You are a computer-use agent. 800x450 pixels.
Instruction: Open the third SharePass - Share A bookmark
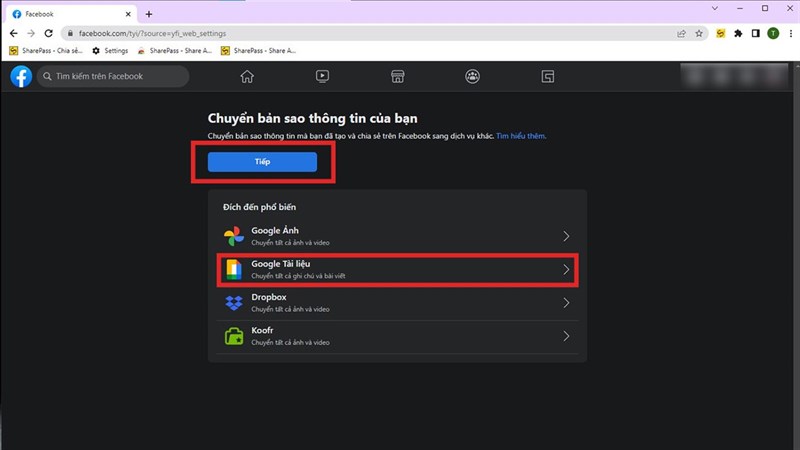[259, 51]
